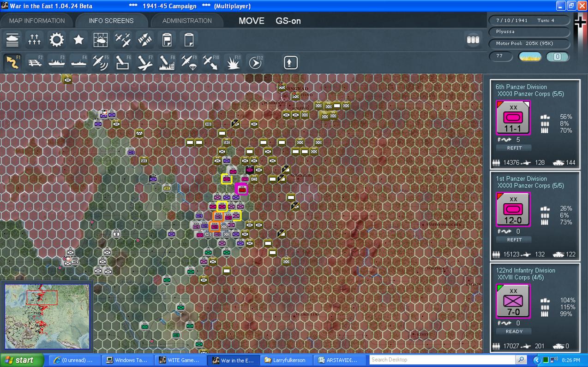Select the F10 air transfer mode

(x=211, y=62)
